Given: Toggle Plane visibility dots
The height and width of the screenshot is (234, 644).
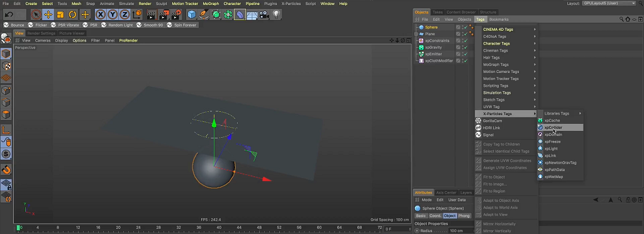Looking at the screenshot, I should tap(462, 34).
